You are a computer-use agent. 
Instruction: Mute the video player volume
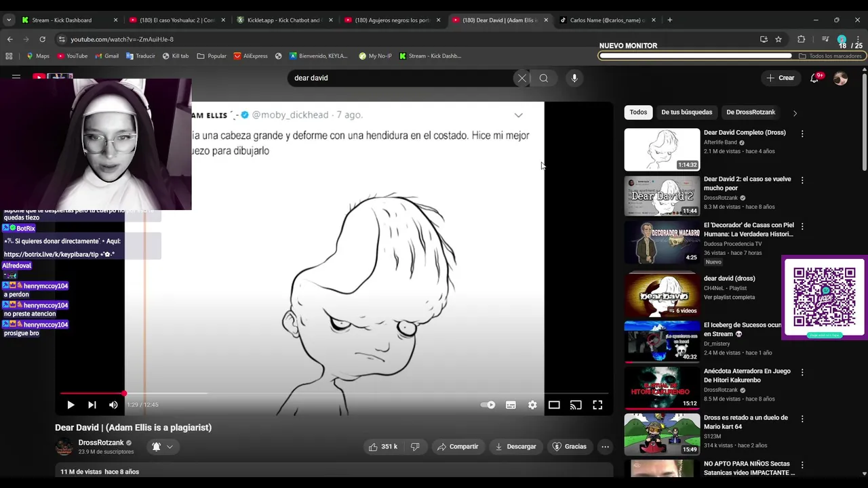(x=113, y=405)
